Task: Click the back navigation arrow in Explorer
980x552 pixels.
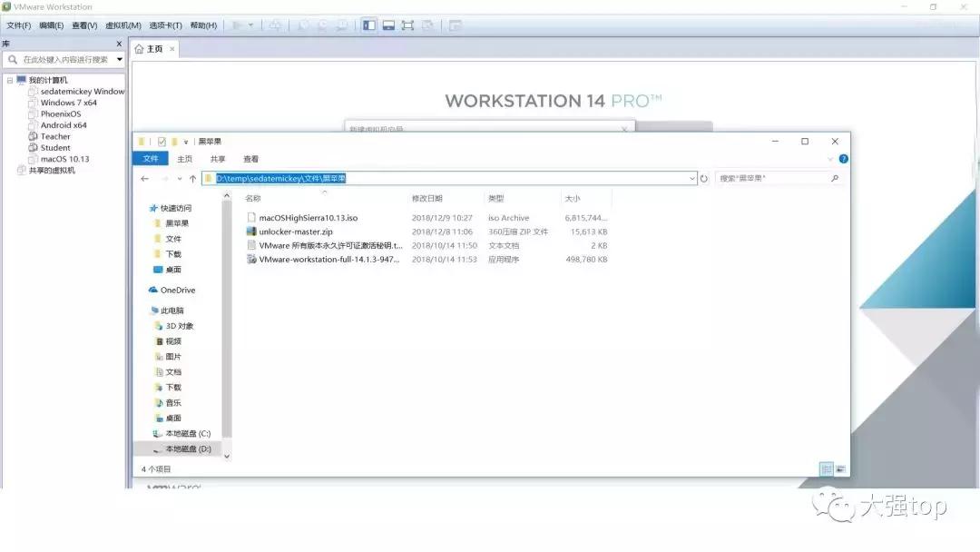Action: pyautogui.click(x=143, y=178)
